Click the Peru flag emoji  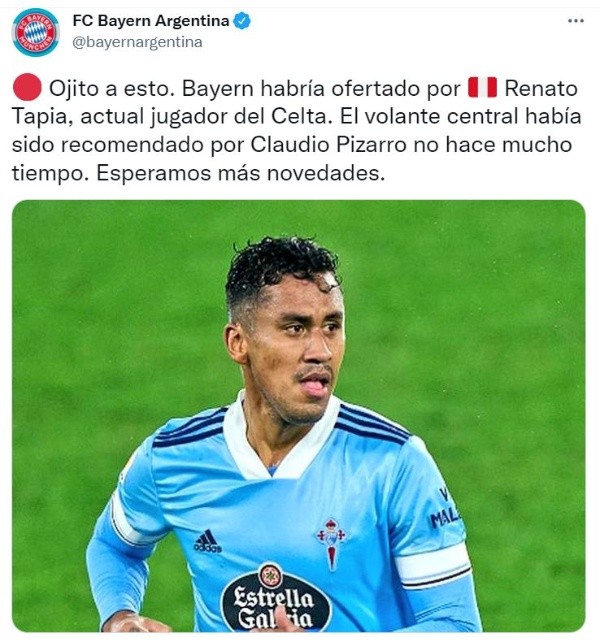[482, 87]
